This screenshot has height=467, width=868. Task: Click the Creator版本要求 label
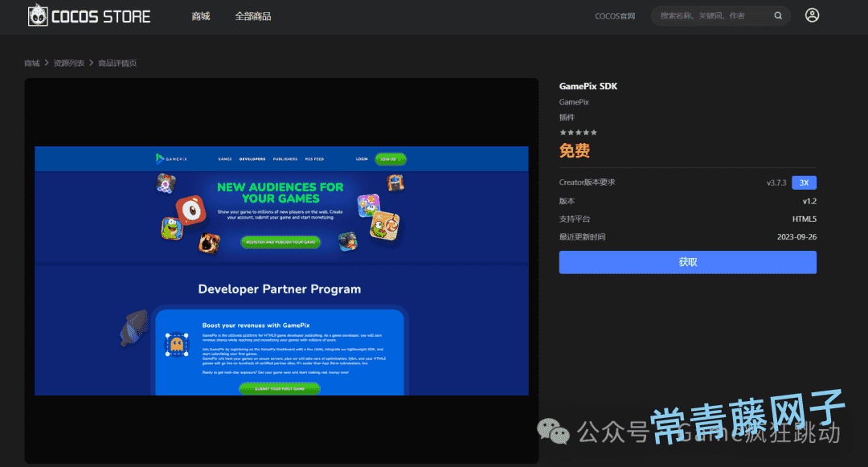coord(587,182)
